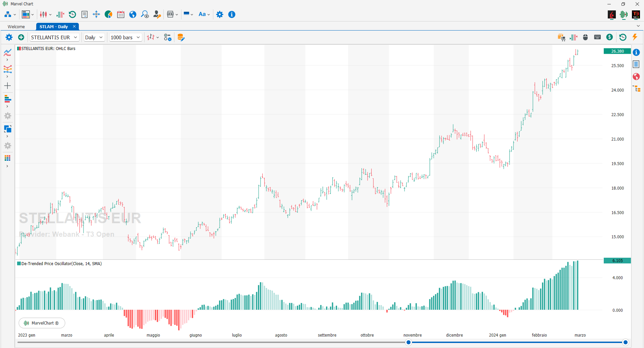The height and width of the screenshot is (348, 644).
Task: Click the green dollar sign icon
Action: [x=610, y=37]
